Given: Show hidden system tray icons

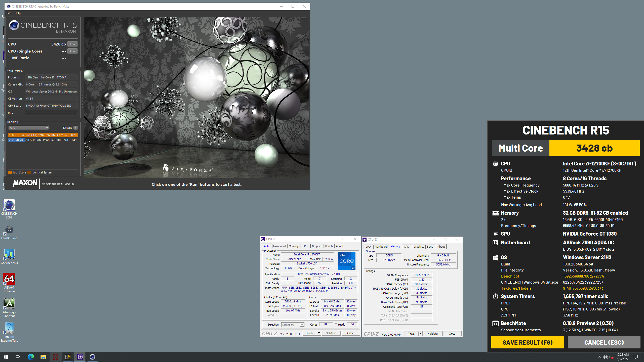Looking at the screenshot, I should pyautogui.click(x=599, y=357).
